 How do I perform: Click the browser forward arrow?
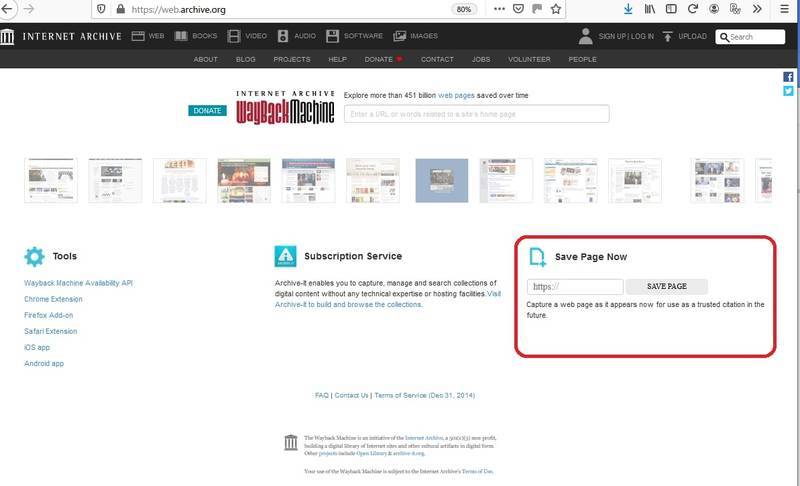pos(29,9)
